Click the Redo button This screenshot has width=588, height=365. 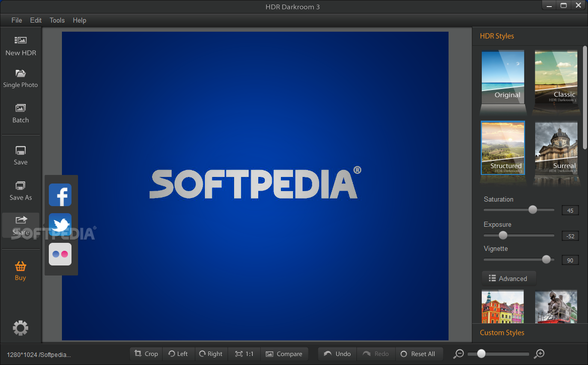pyautogui.click(x=376, y=354)
